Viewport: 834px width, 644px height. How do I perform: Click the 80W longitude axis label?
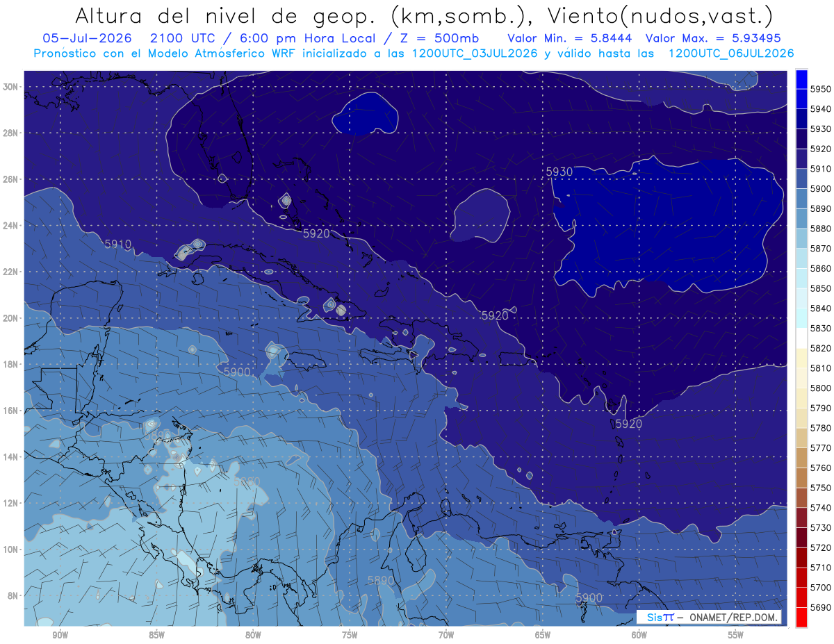253,635
